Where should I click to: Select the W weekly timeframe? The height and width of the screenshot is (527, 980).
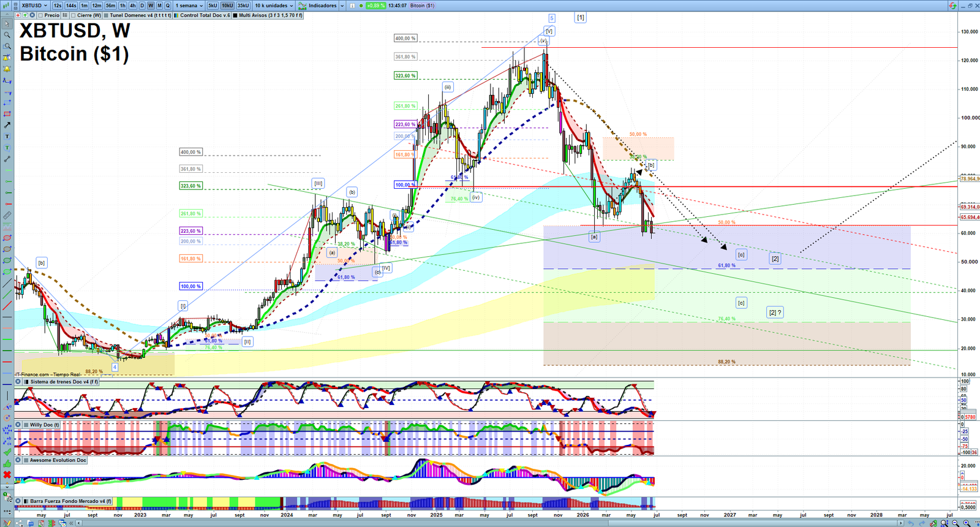pos(151,6)
